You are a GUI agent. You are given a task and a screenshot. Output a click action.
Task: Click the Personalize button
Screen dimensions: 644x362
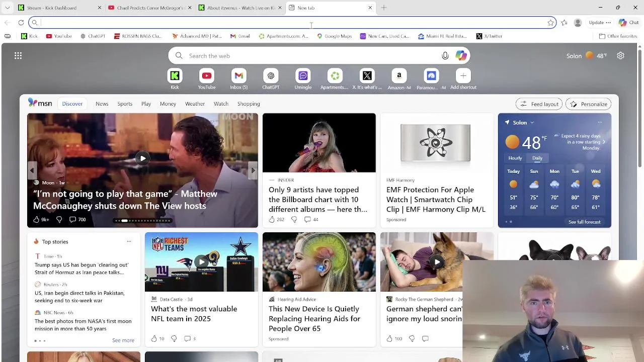(589, 104)
